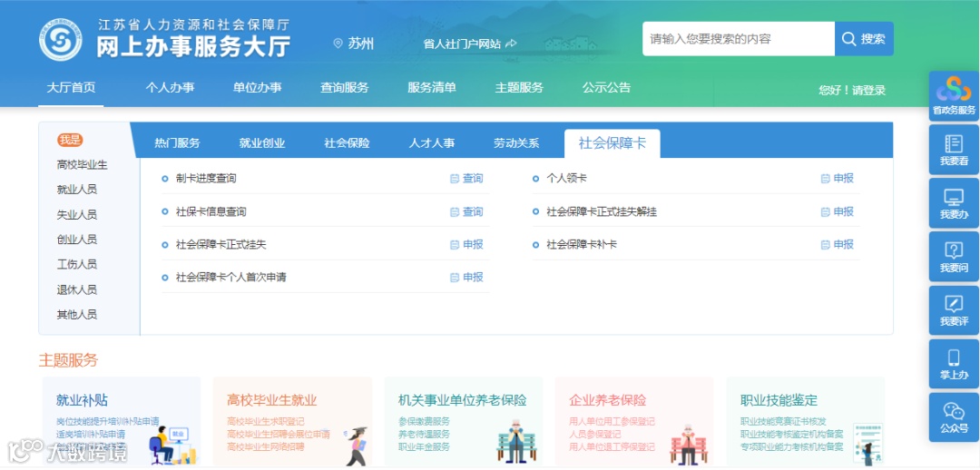Select the 社会保障卡 tab
Image resolution: width=980 pixels, height=470 pixels.
coord(612,143)
